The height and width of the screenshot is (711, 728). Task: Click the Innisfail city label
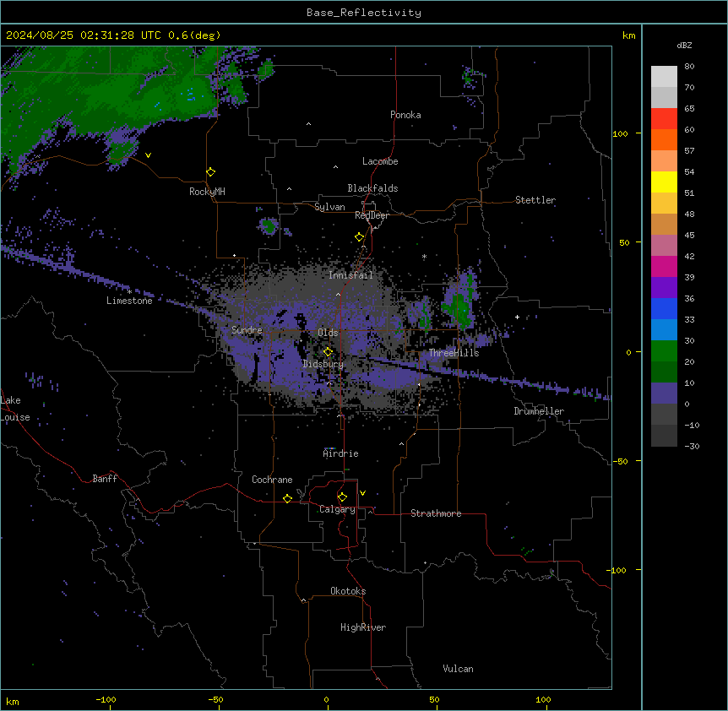[350, 275]
